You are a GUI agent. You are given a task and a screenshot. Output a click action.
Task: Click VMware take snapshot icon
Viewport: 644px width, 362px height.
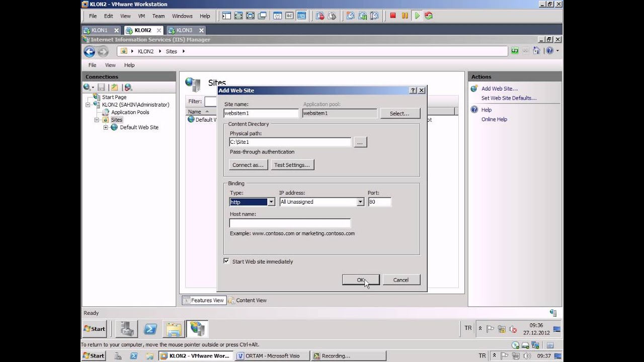pos(351,16)
